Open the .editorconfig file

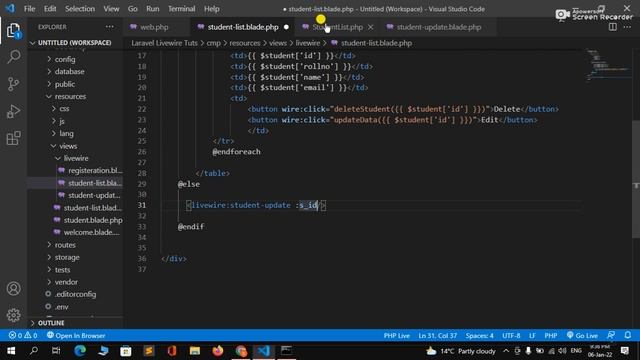tap(76, 294)
